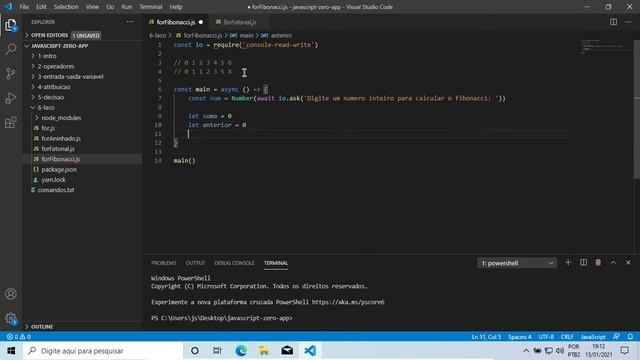
Task: Click the Windows taskbar search box
Action: tap(102, 351)
